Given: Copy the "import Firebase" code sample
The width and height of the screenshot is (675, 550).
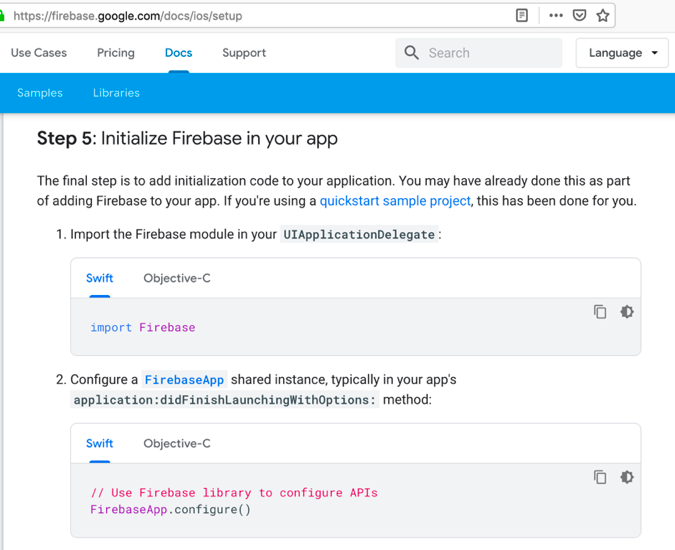Looking at the screenshot, I should click(x=600, y=312).
